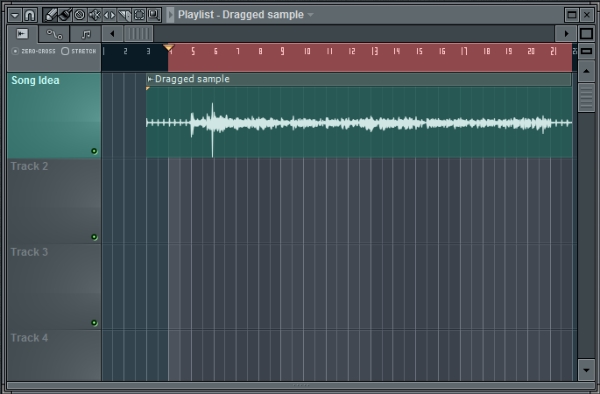Choose the Select marquee tool

tap(139, 15)
